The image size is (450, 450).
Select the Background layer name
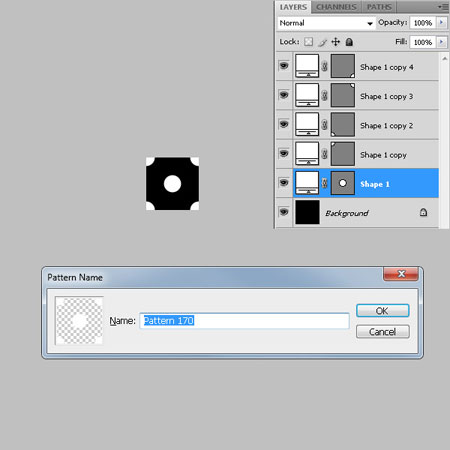[347, 213]
